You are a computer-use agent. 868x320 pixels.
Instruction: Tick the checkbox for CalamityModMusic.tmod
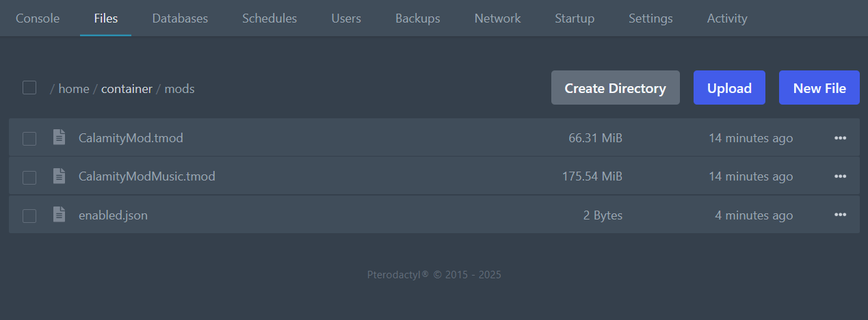click(x=29, y=177)
